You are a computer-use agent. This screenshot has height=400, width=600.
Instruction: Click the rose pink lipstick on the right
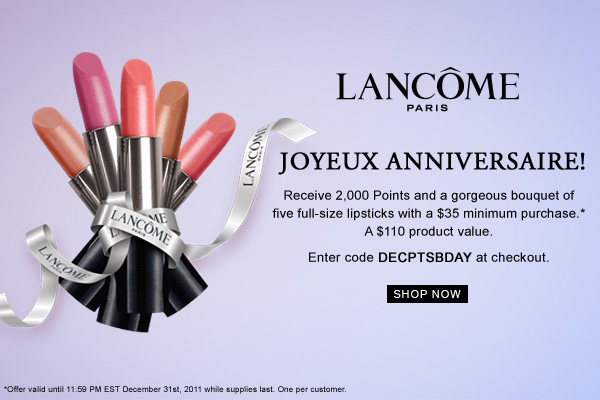[207, 145]
